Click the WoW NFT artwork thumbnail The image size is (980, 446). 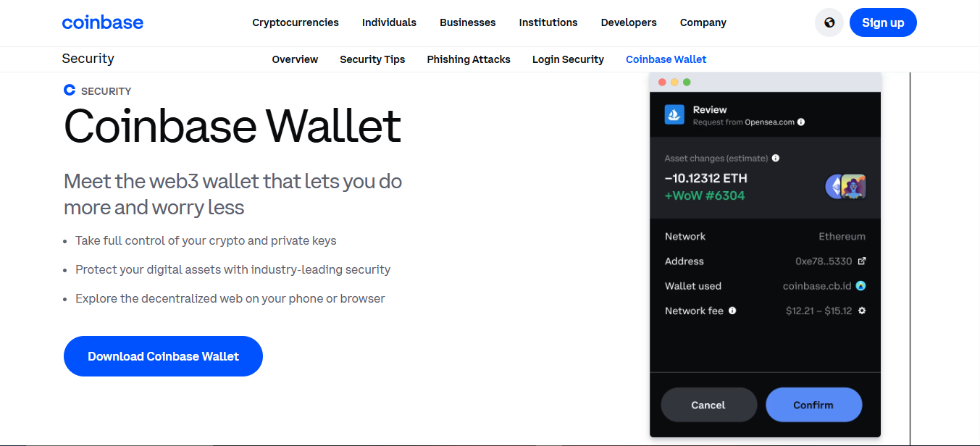tap(853, 187)
